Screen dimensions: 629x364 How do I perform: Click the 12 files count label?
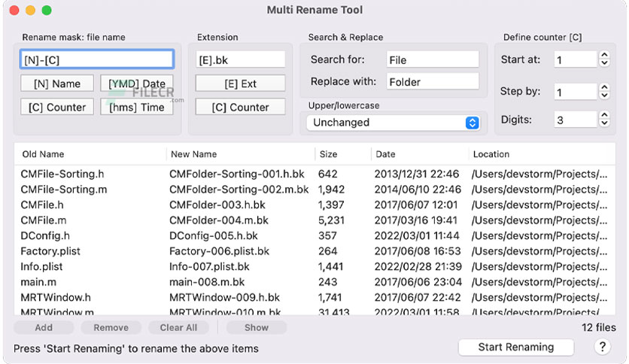(598, 327)
